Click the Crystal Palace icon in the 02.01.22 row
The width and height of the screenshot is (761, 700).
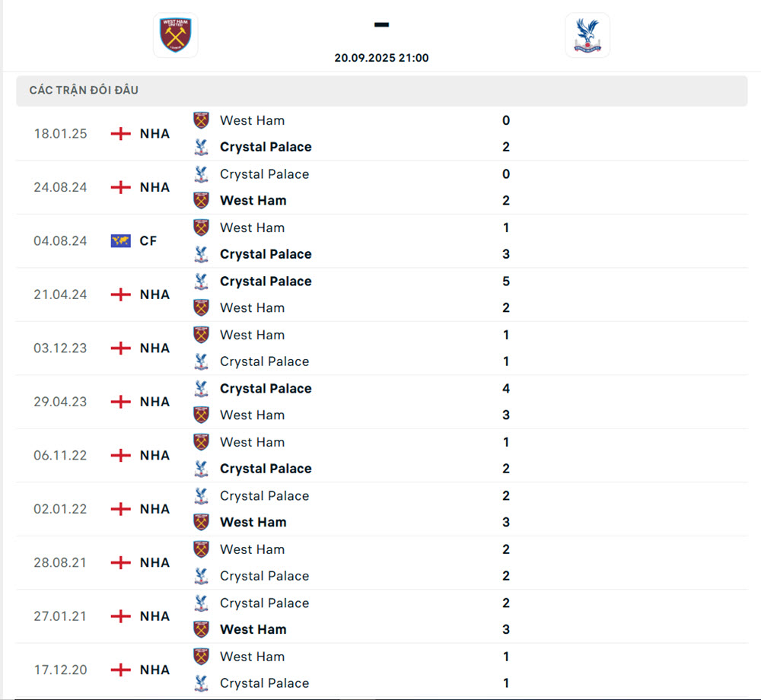[x=201, y=495]
